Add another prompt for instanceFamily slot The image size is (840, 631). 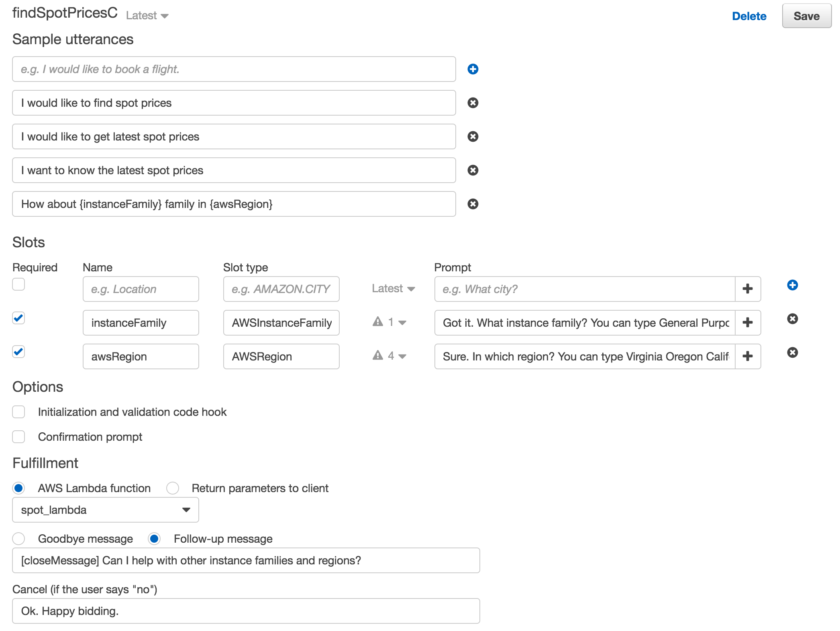pos(748,323)
